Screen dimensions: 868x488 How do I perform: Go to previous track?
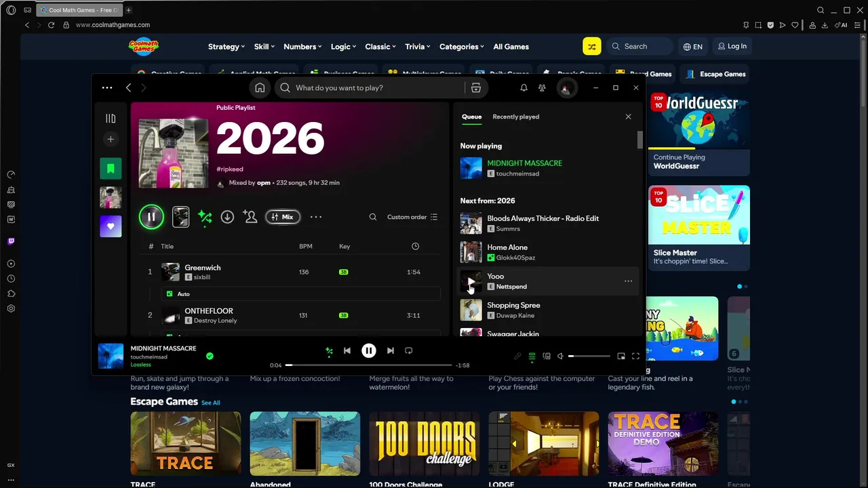[x=347, y=350]
